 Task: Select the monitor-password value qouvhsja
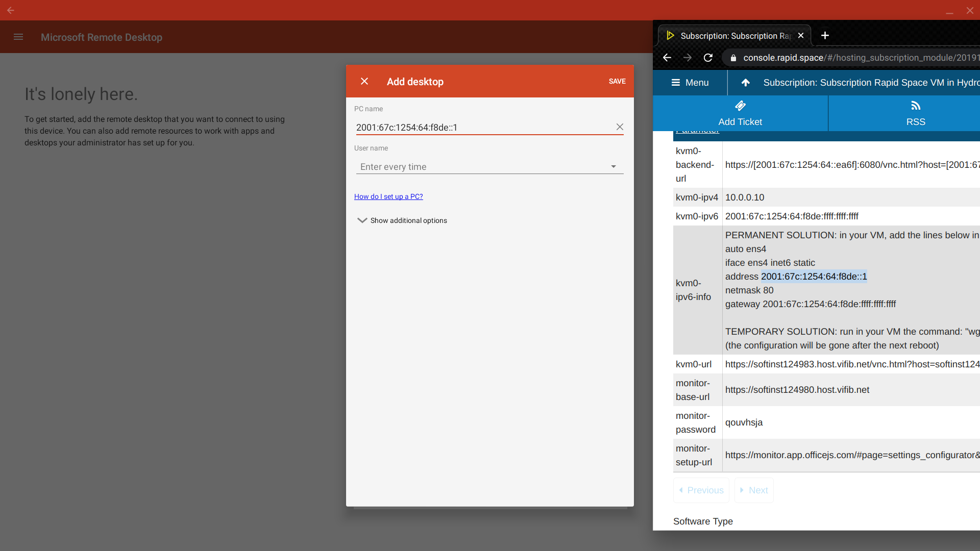point(744,422)
